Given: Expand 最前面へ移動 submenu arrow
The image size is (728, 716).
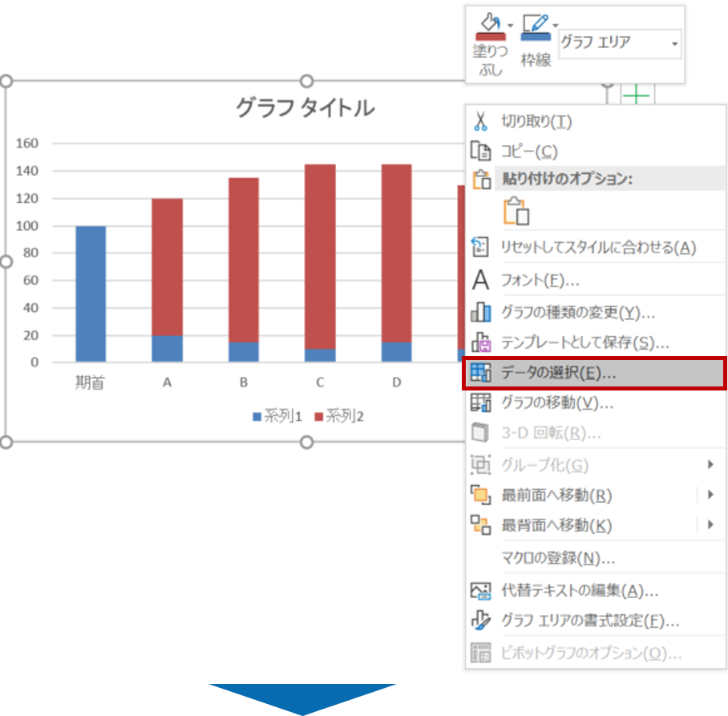Looking at the screenshot, I should [x=710, y=495].
